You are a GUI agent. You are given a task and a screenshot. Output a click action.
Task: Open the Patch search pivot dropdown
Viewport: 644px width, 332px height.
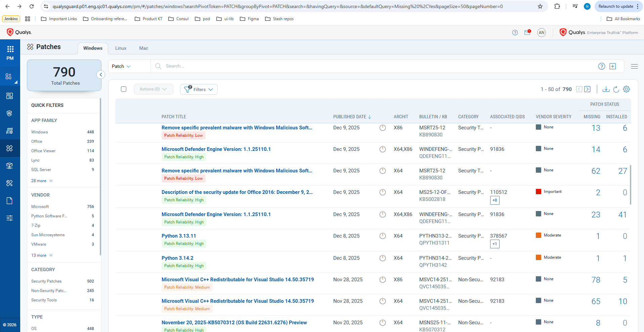click(x=121, y=66)
